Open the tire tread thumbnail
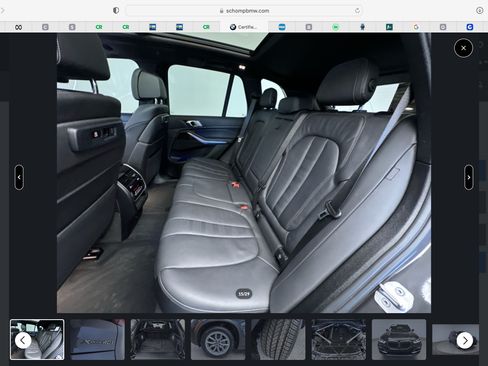Image resolution: width=488 pixels, height=366 pixels. tap(278, 339)
